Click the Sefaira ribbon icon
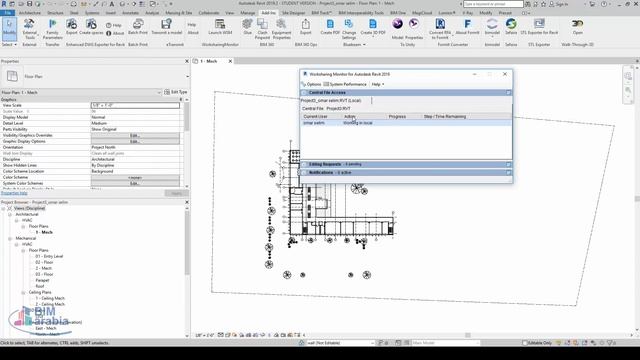The image size is (640, 360). [x=511, y=27]
